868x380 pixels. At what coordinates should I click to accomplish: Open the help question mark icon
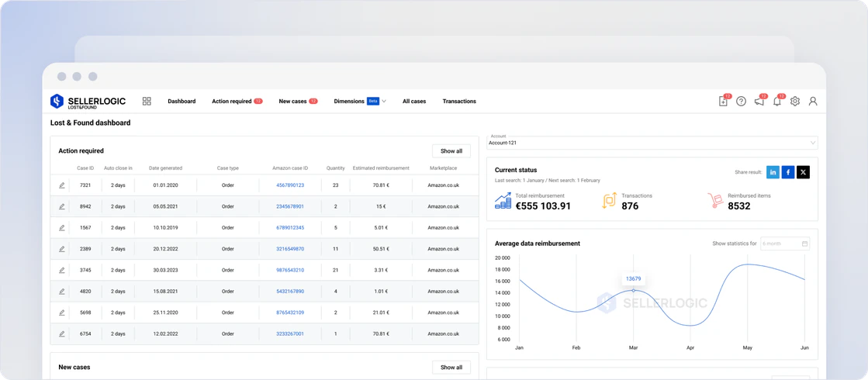pos(742,102)
